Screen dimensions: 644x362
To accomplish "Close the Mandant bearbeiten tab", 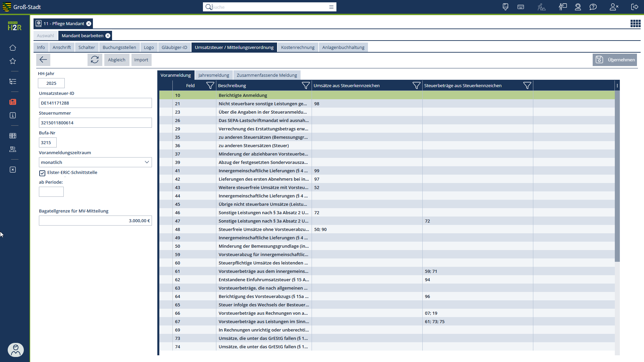I will [x=108, y=36].
